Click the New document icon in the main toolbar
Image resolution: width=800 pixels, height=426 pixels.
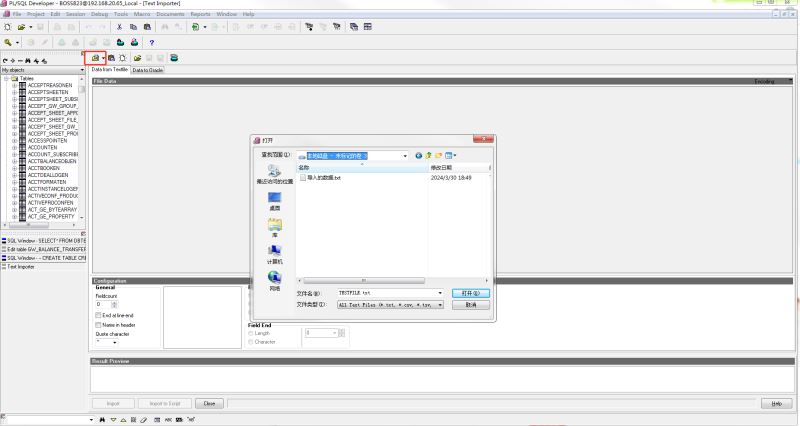coord(7,27)
